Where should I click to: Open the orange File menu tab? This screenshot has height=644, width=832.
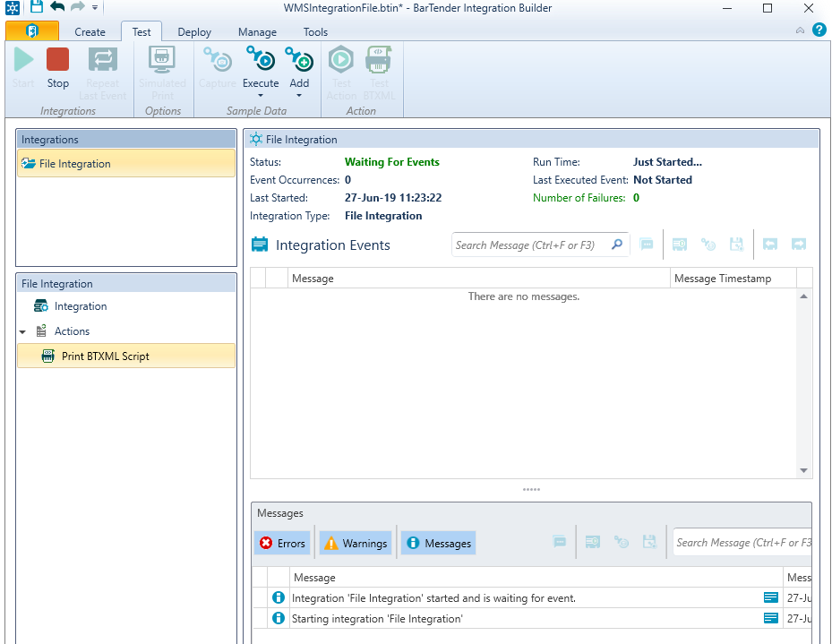tap(32, 31)
